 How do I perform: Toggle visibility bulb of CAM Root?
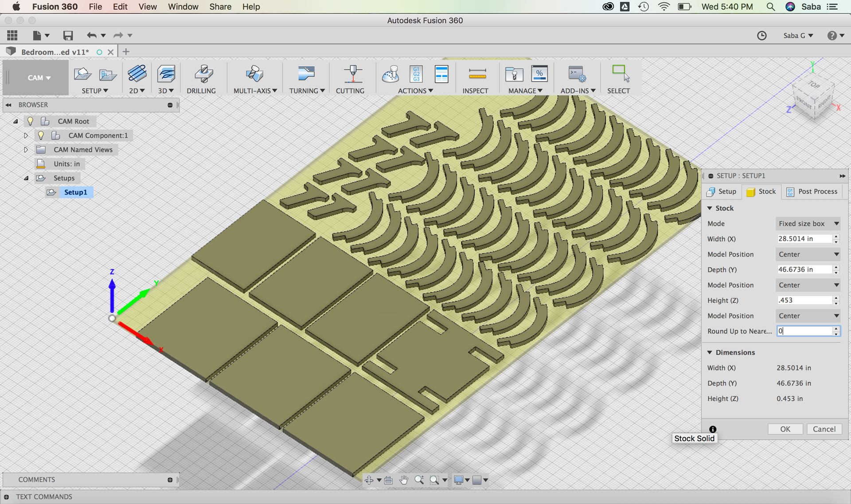pyautogui.click(x=30, y=121)
